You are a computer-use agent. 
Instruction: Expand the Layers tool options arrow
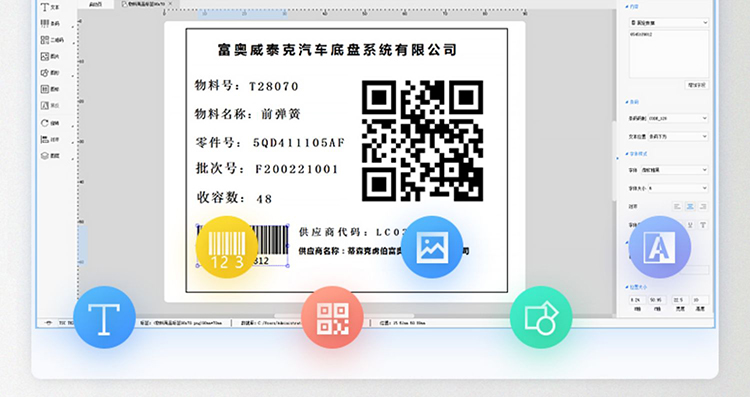pyautogui.click(x=73, y=158)
